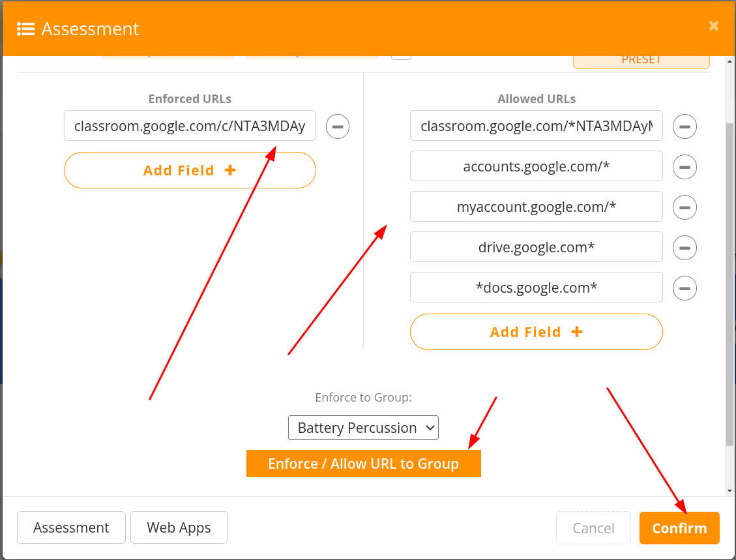The image size is (736, 560).
Task: Add Field under Allowed URLs
Action: tap(536, 332)
